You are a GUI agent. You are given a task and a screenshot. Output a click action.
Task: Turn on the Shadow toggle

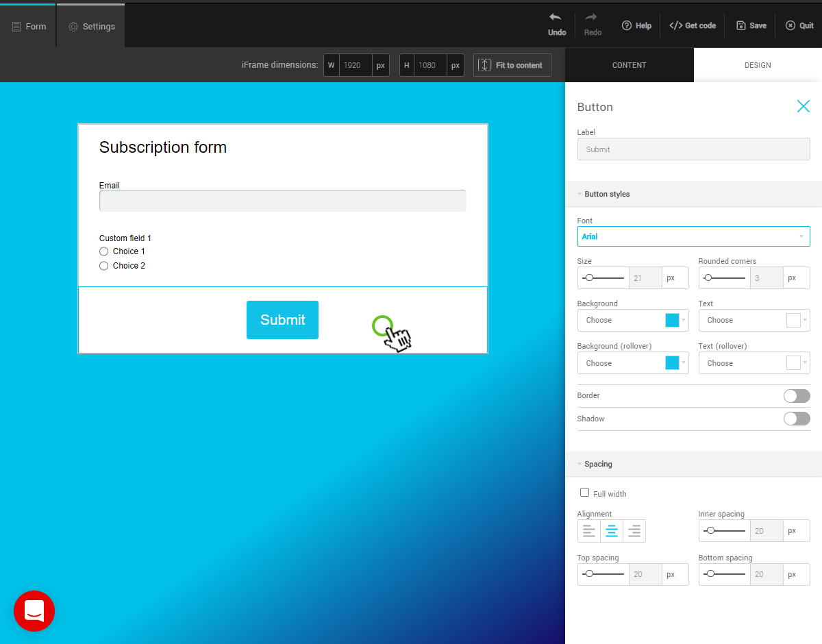click(796, 419)
